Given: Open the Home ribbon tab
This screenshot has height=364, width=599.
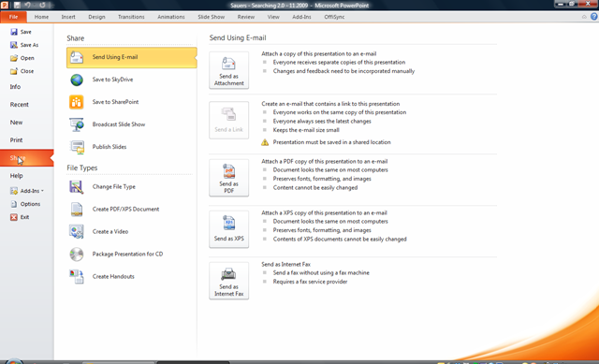Looking at the screenshot, I should (x=41, y=17).
